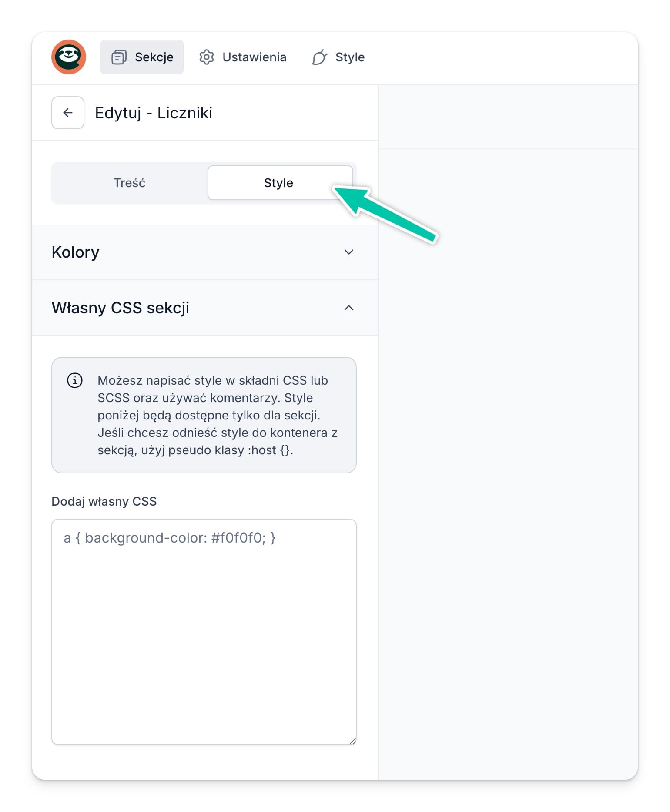Expand the Kolory section chevron

[349, 252]
